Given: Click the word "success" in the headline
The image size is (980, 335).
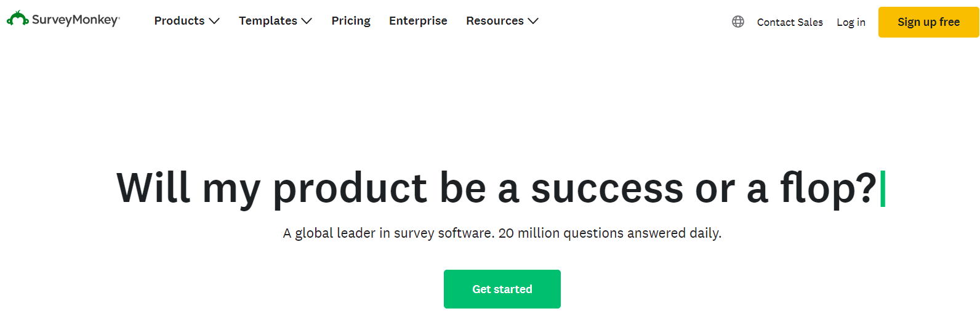Looking at the screenshot, I should click(x=606, y=188).
